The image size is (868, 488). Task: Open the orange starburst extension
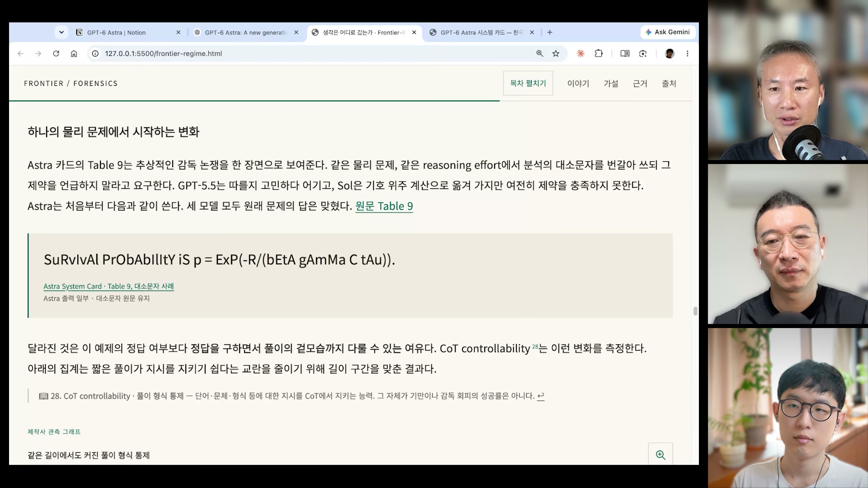[580, 53]
